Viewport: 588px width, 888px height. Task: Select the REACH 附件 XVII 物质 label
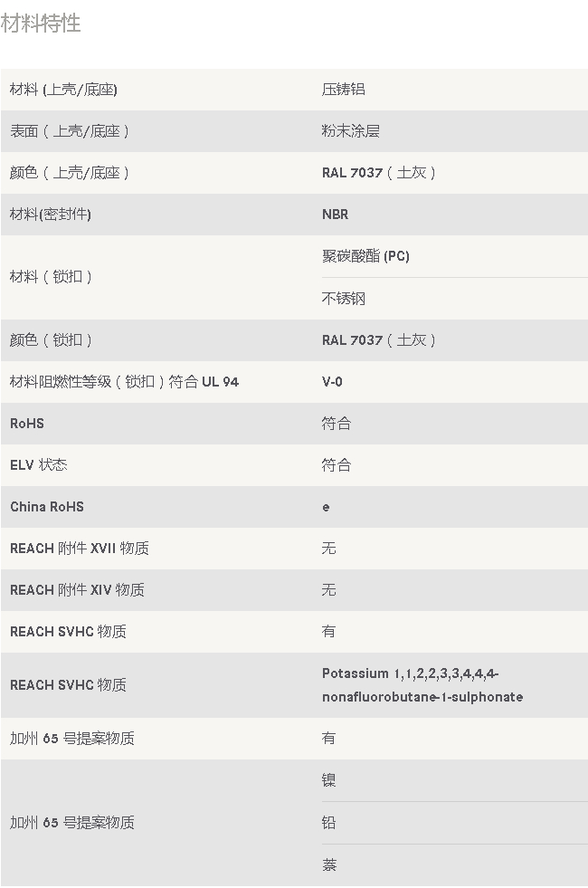click(x=80, y=549)
